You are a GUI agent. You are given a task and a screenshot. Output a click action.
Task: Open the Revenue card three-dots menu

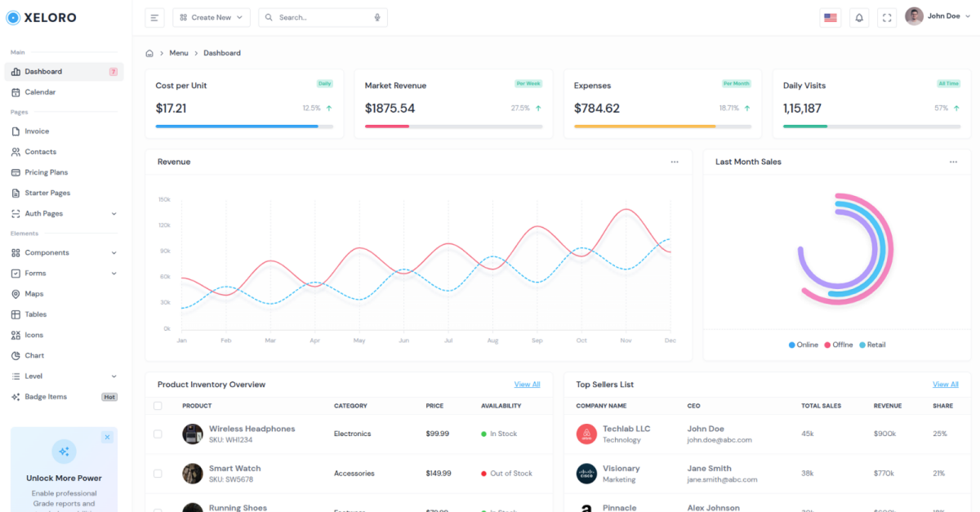[x=675, y=162]
